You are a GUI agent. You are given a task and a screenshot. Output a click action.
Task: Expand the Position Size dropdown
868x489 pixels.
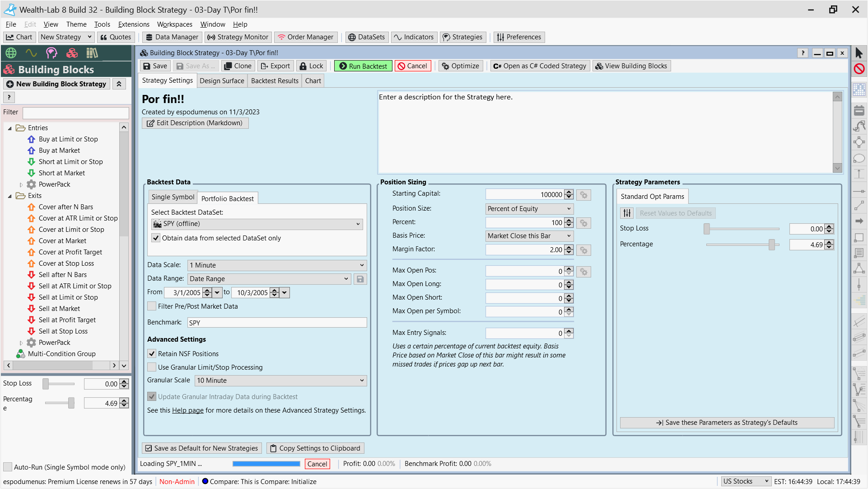(529, 209)
